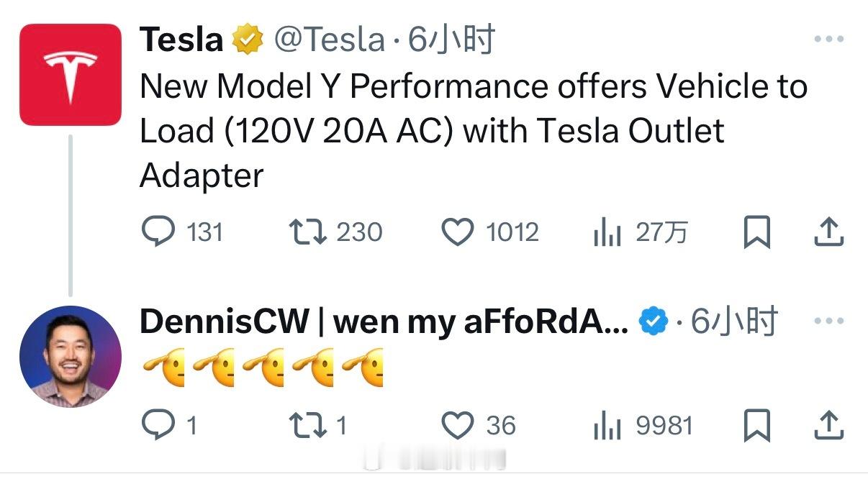Open the Tesla post text
Screen dimensions: 868x479
(432, 130)
